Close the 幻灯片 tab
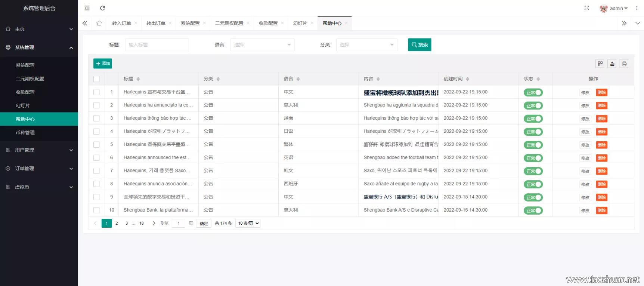Screen dimensions: 644x286 point(312,23)
